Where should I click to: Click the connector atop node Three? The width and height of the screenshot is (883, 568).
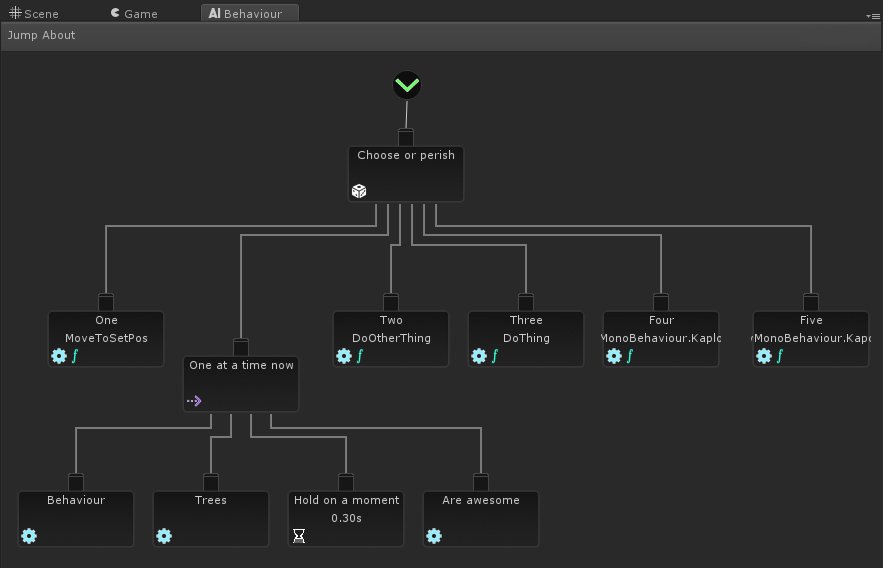[x=526, y=302]
